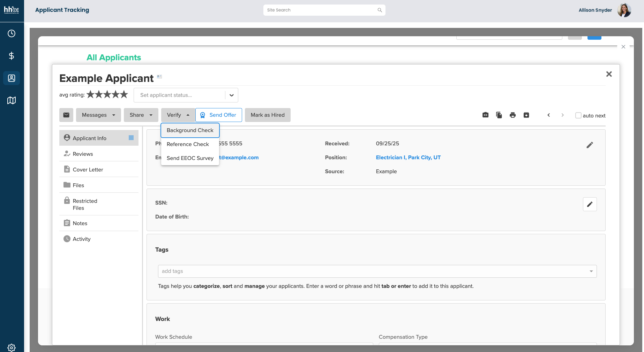Image resolution: width=644 pixels, height=352 pixels.
Task: Go to previous applicant with left chevron
Action: (x=548, y=115)
